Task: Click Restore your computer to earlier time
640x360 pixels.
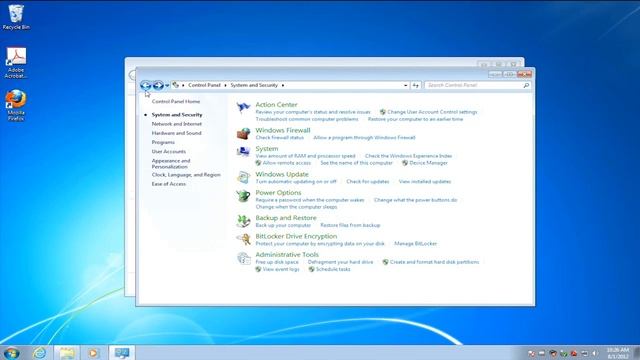Action: click(416, 119)
